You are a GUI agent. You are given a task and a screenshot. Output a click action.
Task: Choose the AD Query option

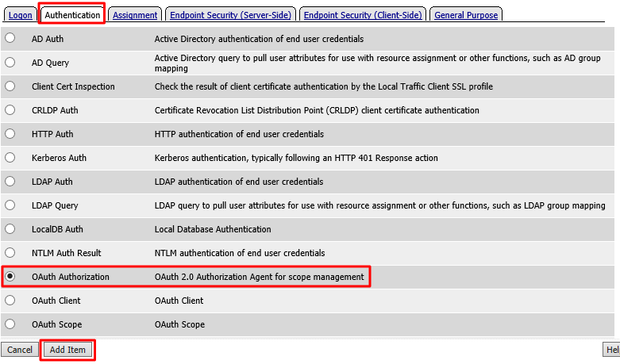click(x=10, y=62)
